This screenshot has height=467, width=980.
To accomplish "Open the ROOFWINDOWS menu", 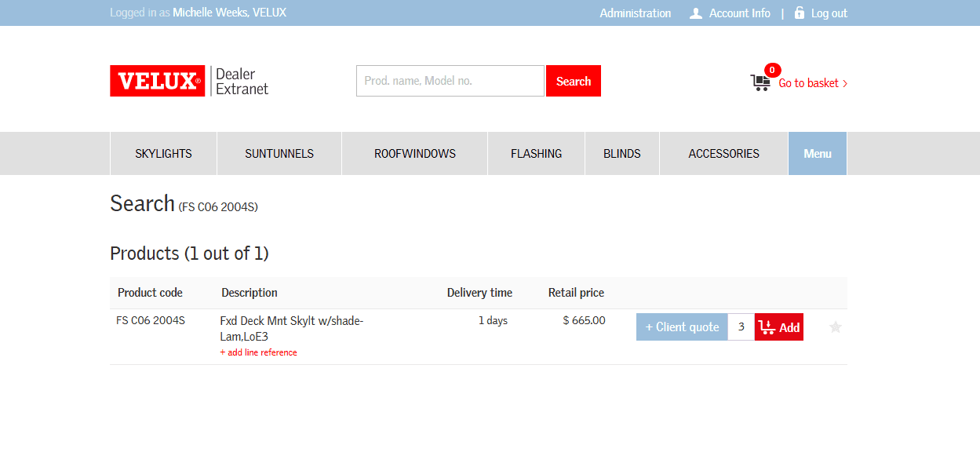I will coord(415,154).
